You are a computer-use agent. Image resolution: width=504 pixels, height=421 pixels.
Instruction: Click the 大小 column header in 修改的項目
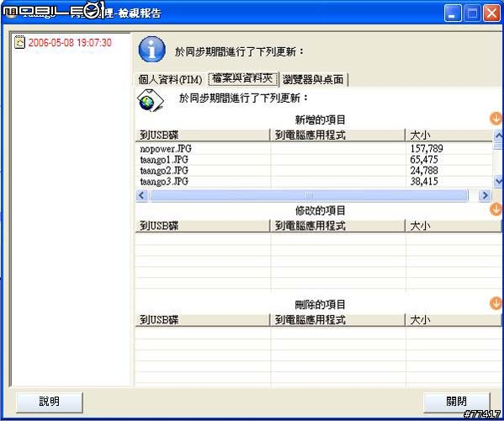(x=454, y=226)
